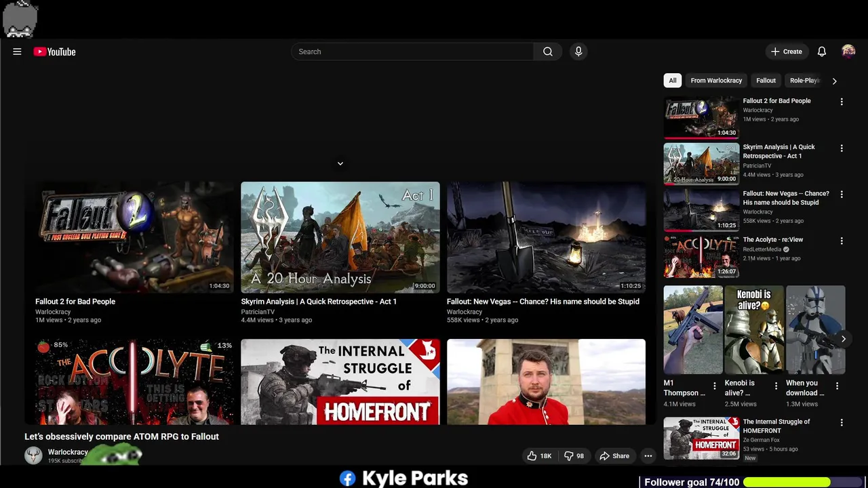Open options for The Acolyte re:View
The width and height of the screenshot is (868, 488).
[842, 241]
